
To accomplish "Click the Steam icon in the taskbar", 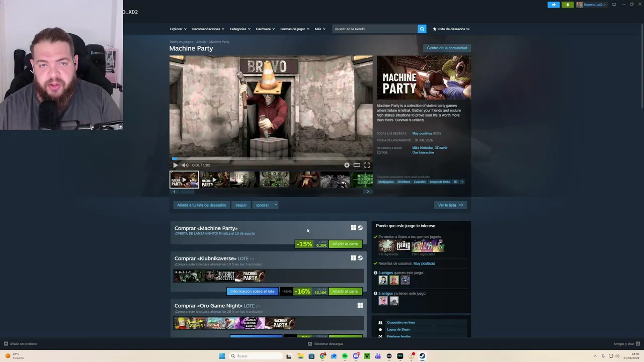I will pyautogui.click(x=422, y=356).
